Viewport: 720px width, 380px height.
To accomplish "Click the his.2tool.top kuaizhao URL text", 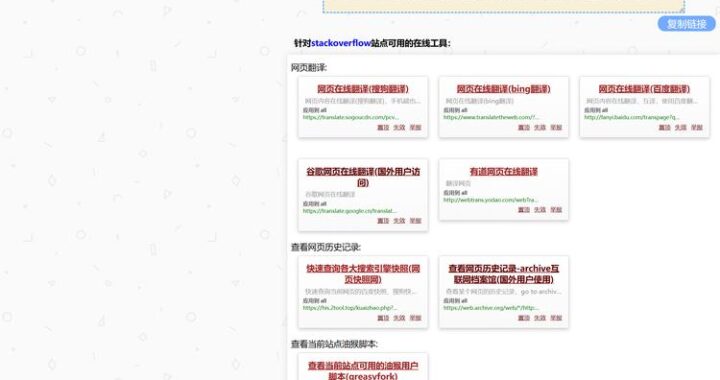I will tap(350, 308).
